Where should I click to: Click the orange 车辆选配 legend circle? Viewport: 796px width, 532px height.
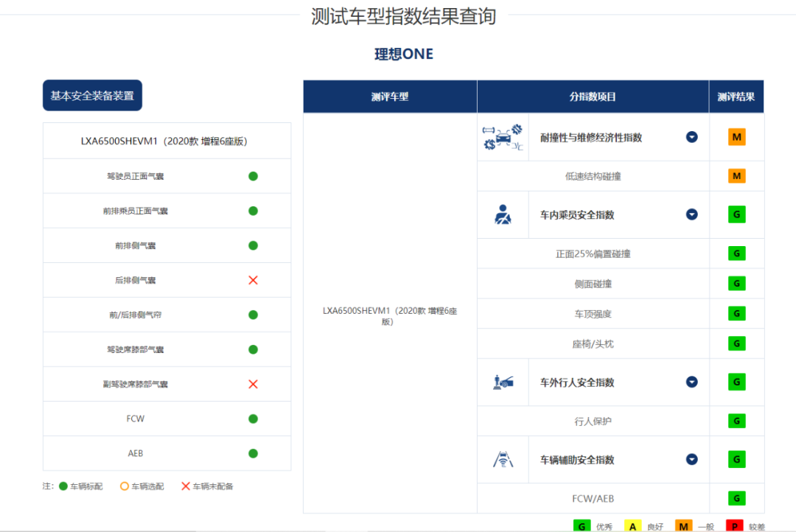(125, 486)
